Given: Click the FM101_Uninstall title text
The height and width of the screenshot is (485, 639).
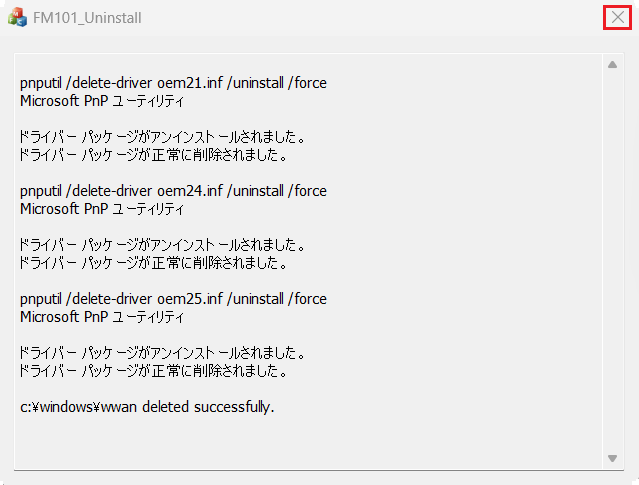Looking at the screenshot, I should (x=87, y=18).
